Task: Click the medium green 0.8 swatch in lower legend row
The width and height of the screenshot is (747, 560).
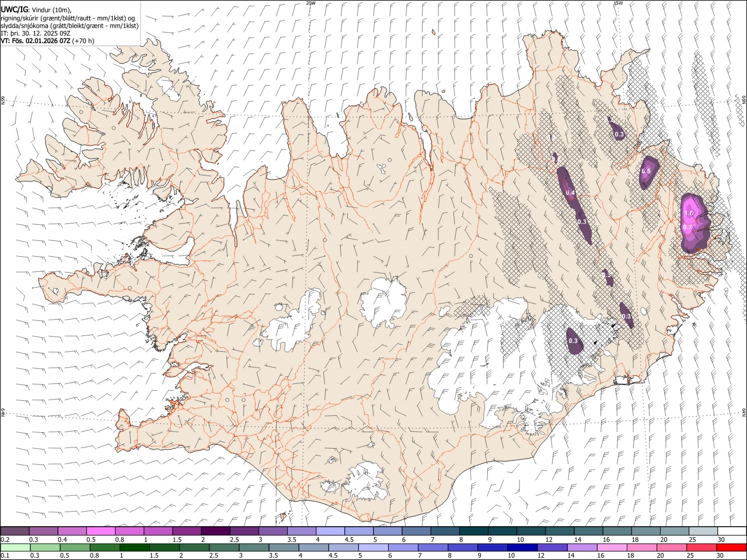Action: (x=104, y=547)
